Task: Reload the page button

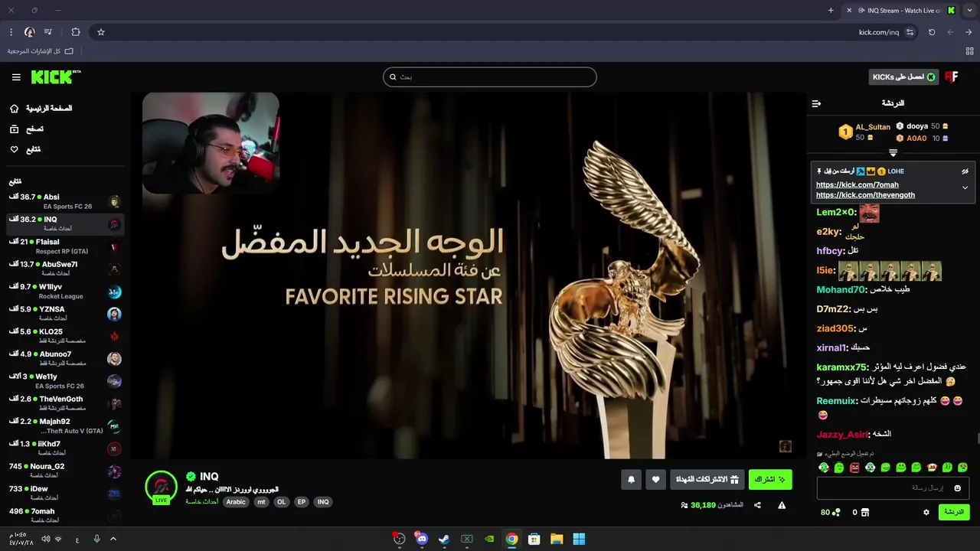Action: click(932, 32)
